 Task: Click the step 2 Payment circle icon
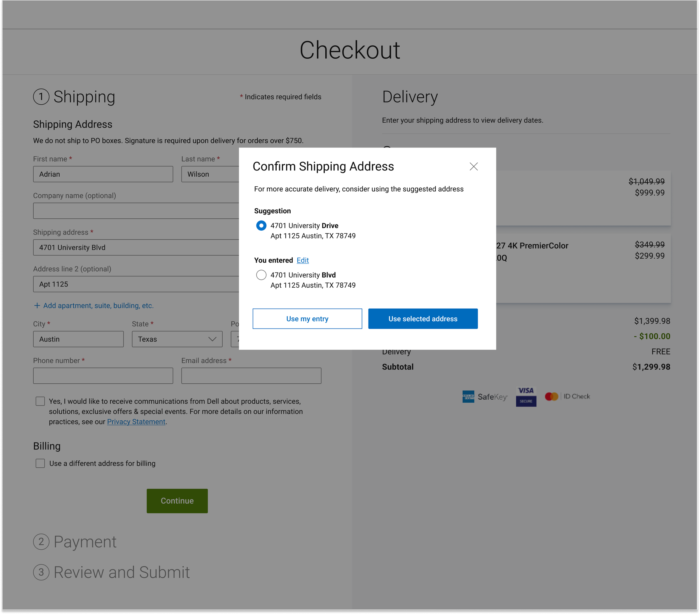point(41,542)
